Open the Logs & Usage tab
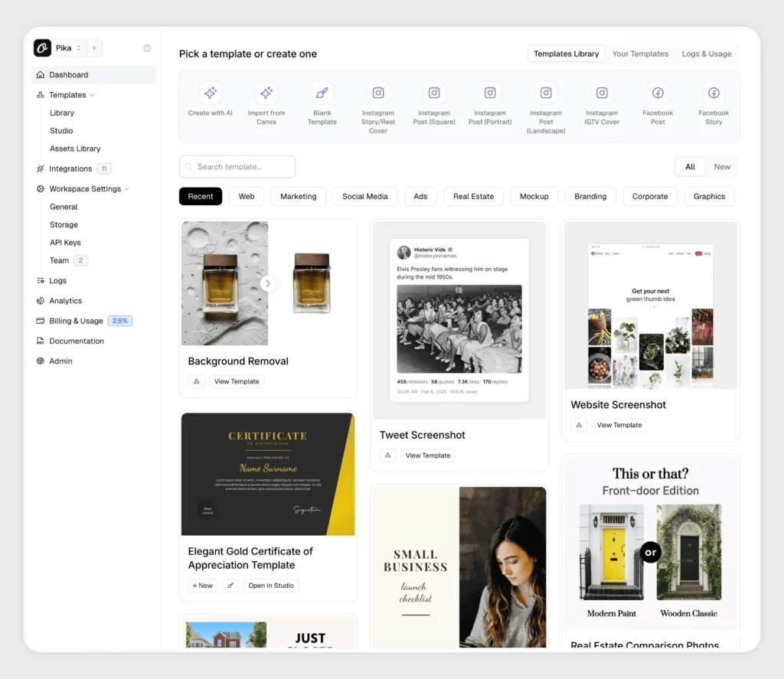Viewport: 784px width, 679px height. click(x=707, y=54)
